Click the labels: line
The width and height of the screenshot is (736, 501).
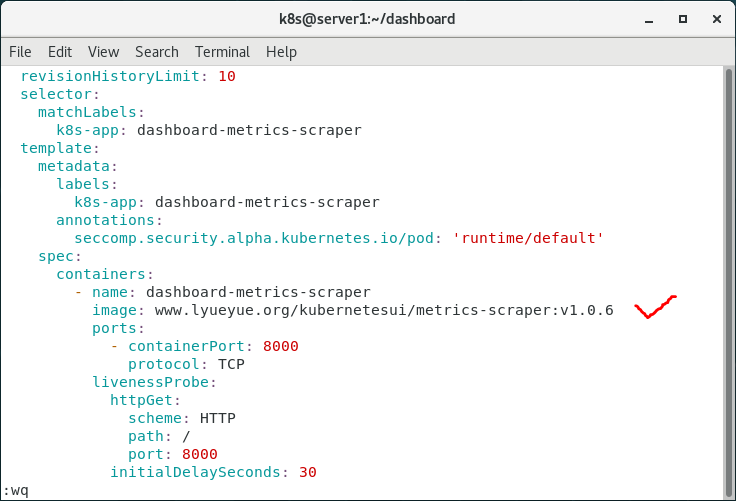click(x=87, y=184)
